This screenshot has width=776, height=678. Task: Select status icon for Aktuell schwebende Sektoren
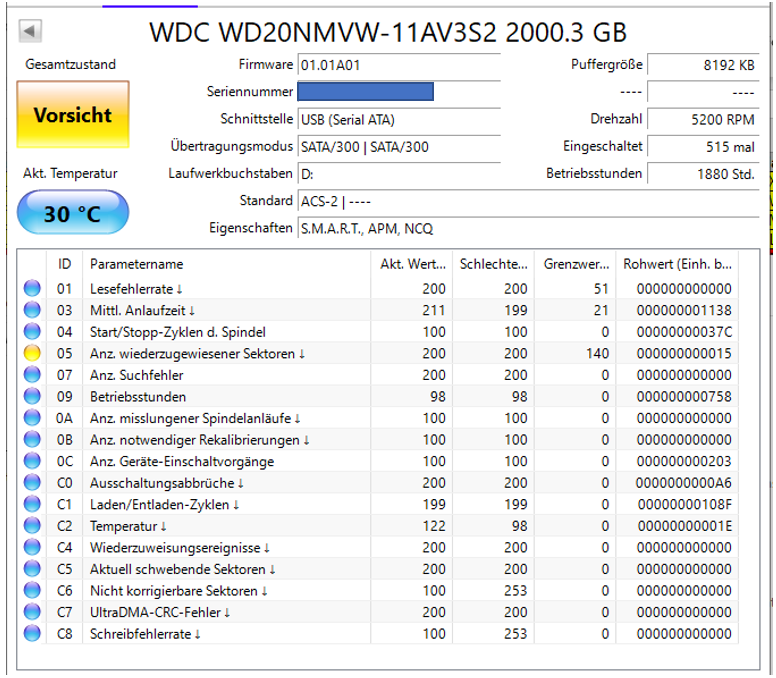[32, 569]
